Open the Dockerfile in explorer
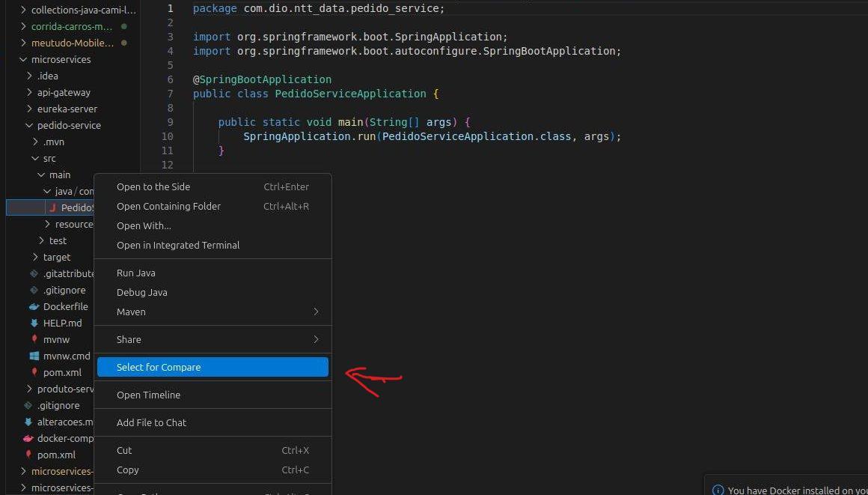Viewport: 868px width, 495px height. coord(65,306)
